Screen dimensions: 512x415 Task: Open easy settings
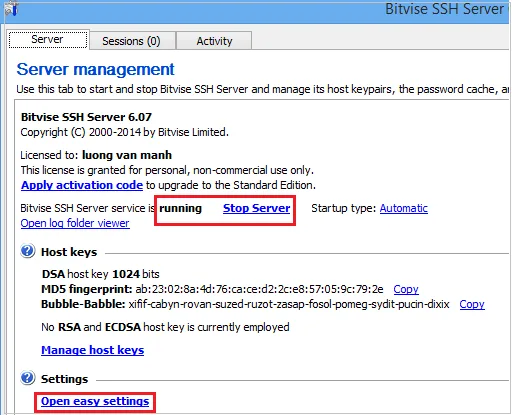pyautogui.click(x=95, y=401)
